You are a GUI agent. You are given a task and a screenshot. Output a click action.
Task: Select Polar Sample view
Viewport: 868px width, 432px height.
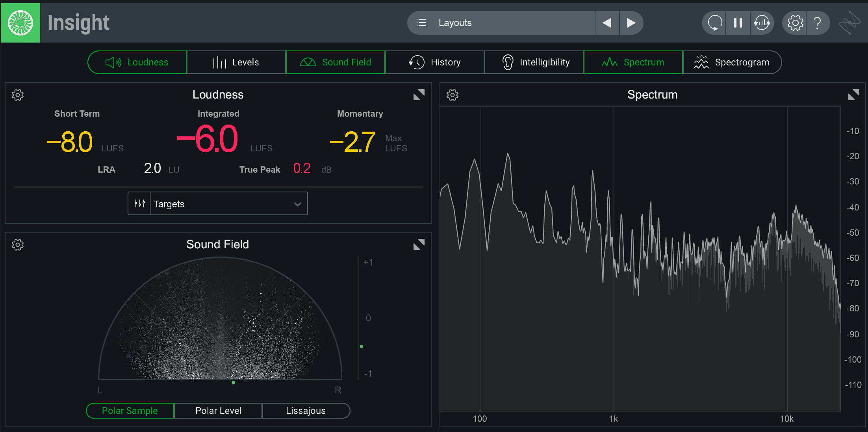click(x=130, y=411)
